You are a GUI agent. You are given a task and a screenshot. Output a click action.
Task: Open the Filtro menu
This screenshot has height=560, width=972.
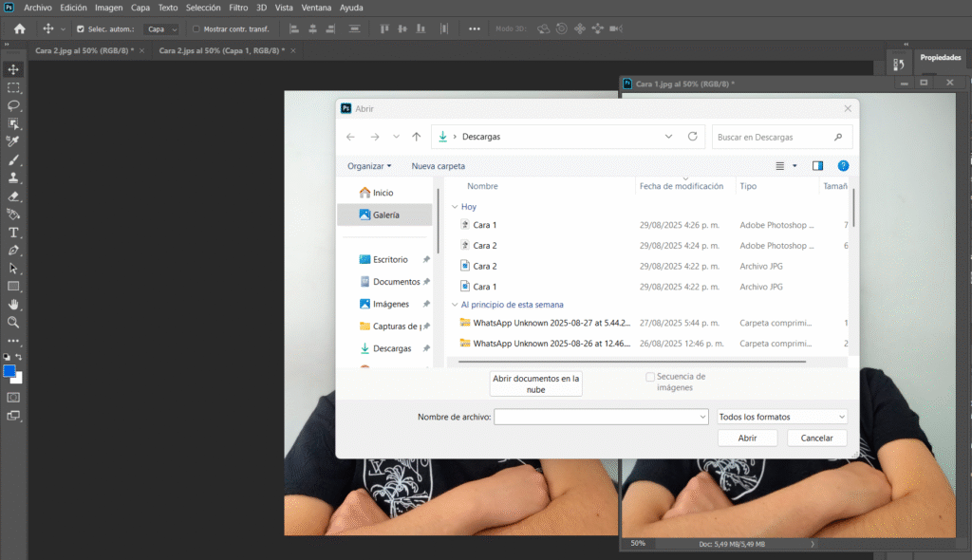tap(238, 8)
